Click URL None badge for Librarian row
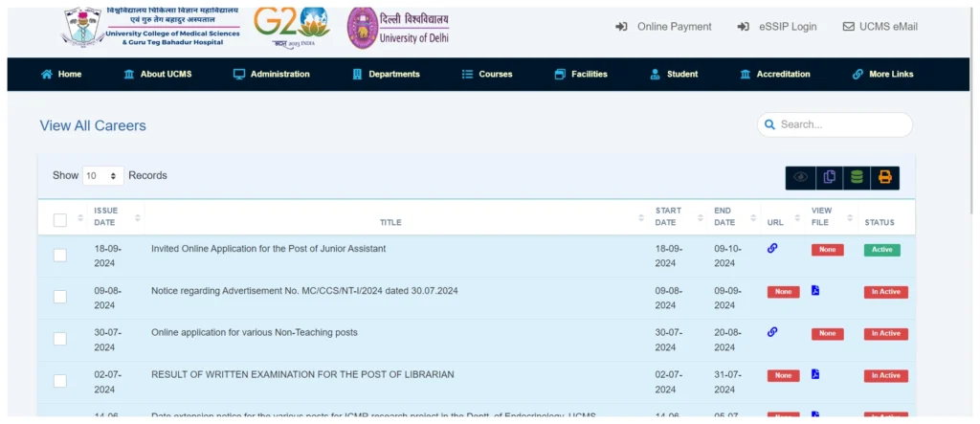This screenshot has height=424, width=980. coord(783,375)
